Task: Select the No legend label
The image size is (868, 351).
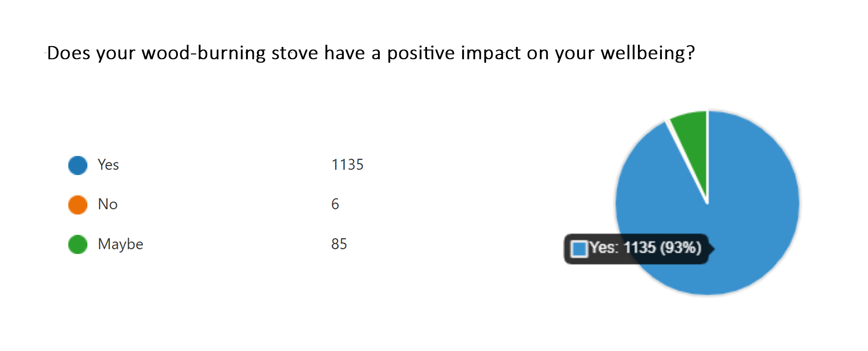Action: 108,204
